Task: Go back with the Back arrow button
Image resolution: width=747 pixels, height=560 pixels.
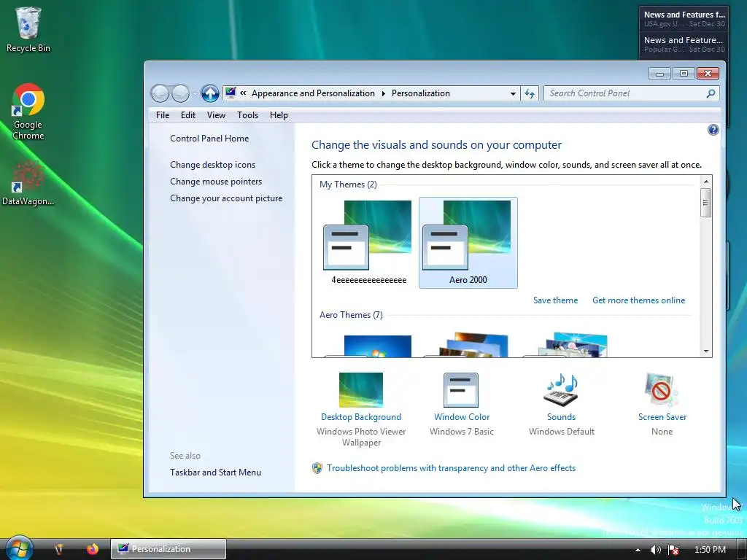Action: pos(160,93)
